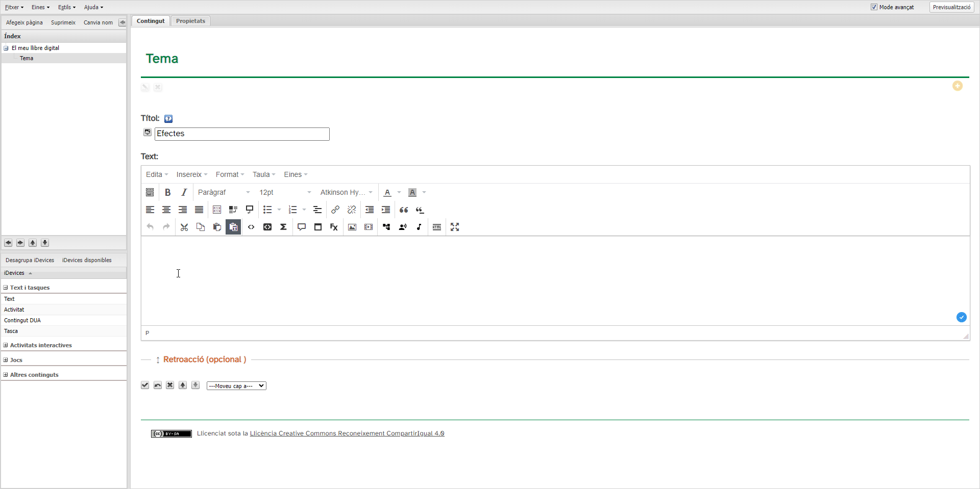
Task: Open the Insereix editor menu
Action: (191, 174)
